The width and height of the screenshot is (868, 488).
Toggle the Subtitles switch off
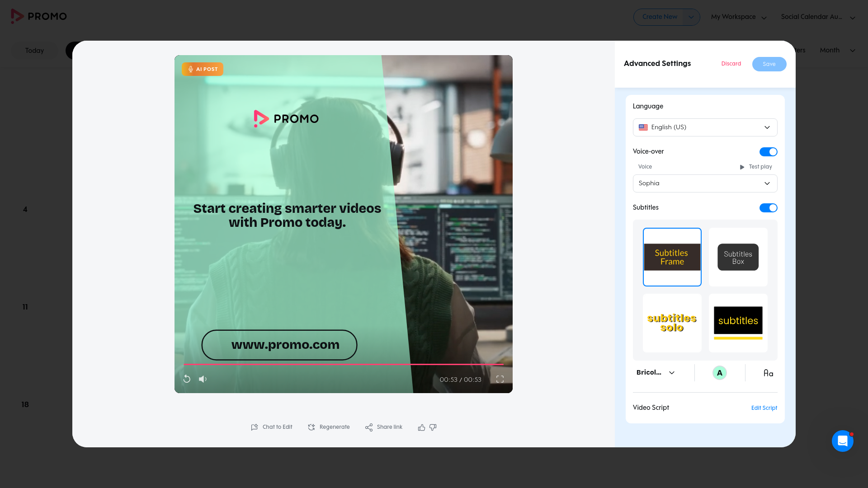pos(768,208)
